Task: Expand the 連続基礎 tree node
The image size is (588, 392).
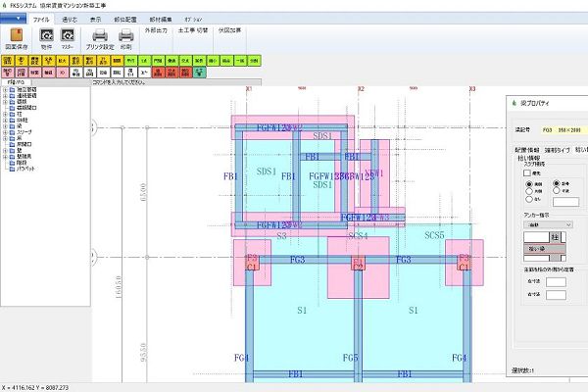Action: pyautogui.click(x=5, y=96)
